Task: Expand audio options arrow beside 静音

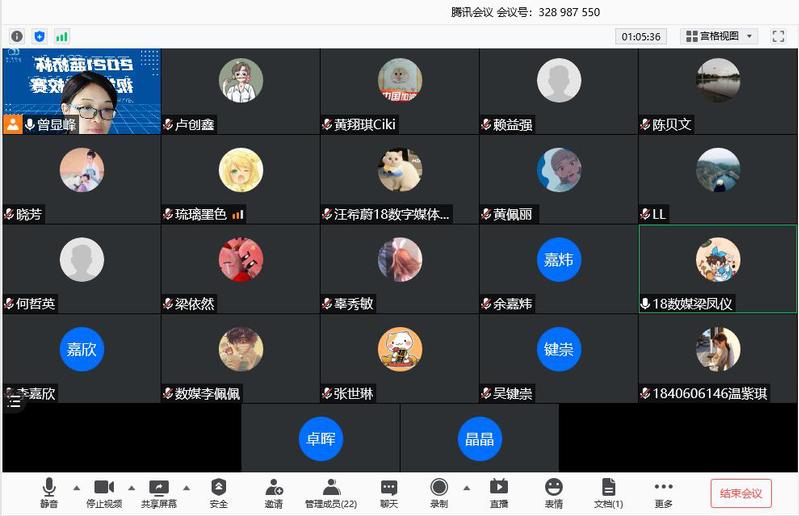Action: pos(76,488)
